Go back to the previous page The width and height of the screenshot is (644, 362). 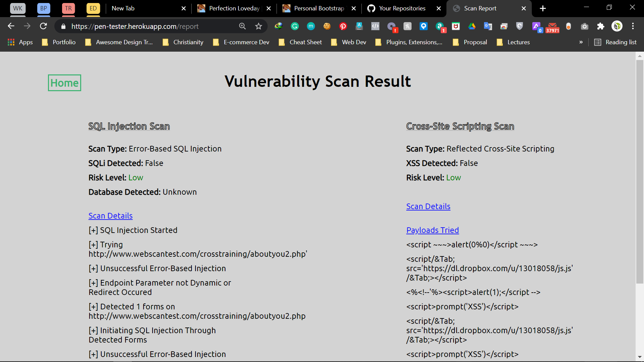tap(11, 26)
